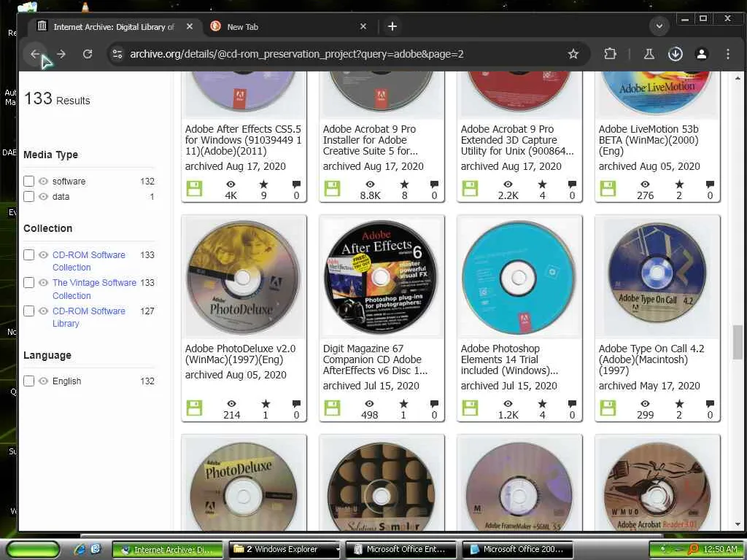Click floppy icon on Adobe Type On Call card
This screenshot has width=747, height=560.
click(x=608, y=408)
